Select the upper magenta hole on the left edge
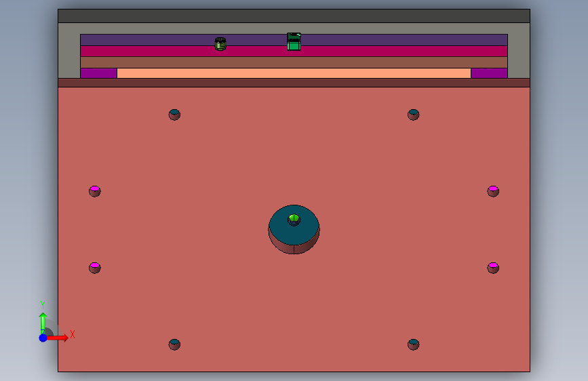588x381 pixels. 95,191
